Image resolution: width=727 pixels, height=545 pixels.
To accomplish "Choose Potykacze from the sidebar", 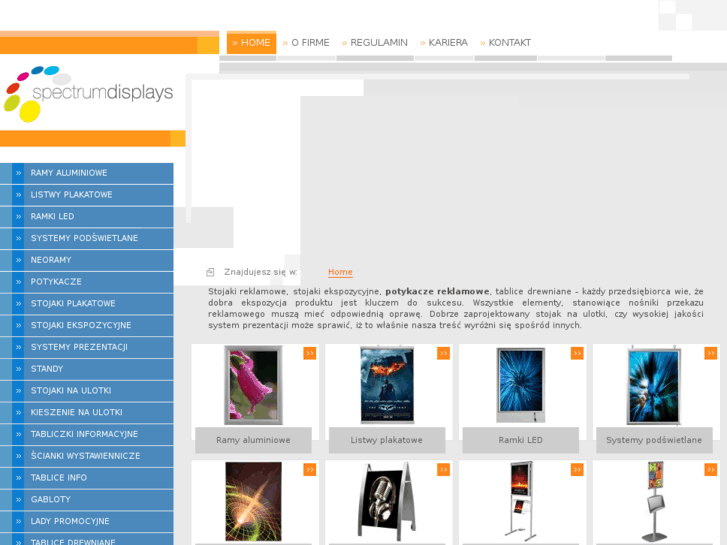I will pos(87,282).
